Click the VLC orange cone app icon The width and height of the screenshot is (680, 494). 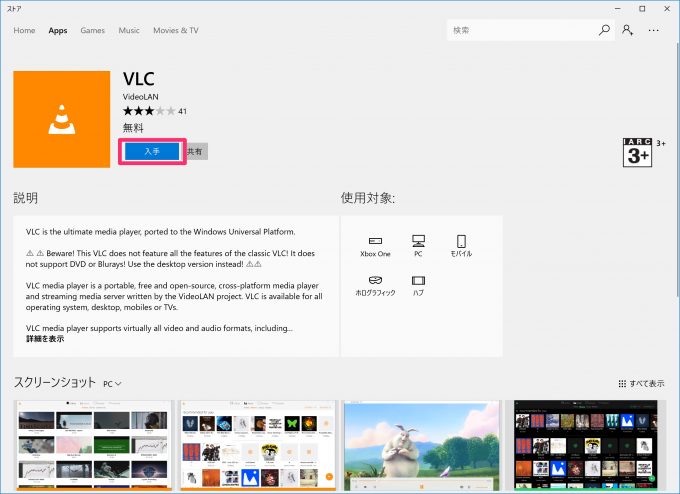tap(62, 119)
